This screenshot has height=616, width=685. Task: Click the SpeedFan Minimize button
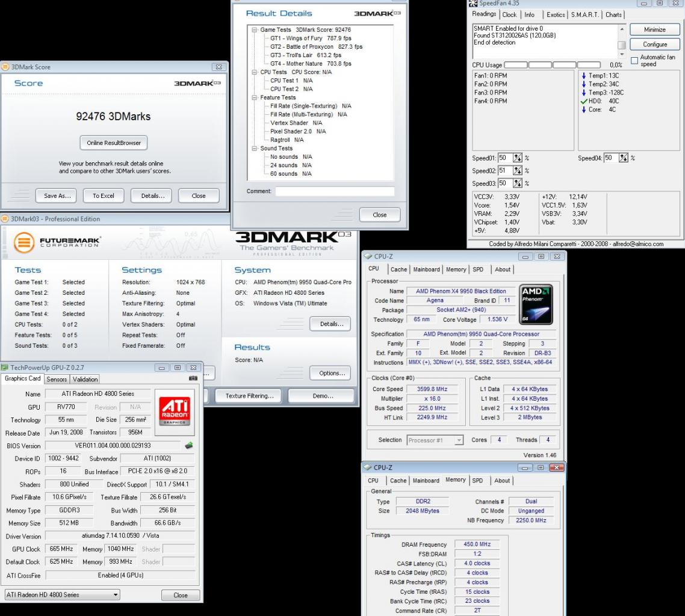654,29
